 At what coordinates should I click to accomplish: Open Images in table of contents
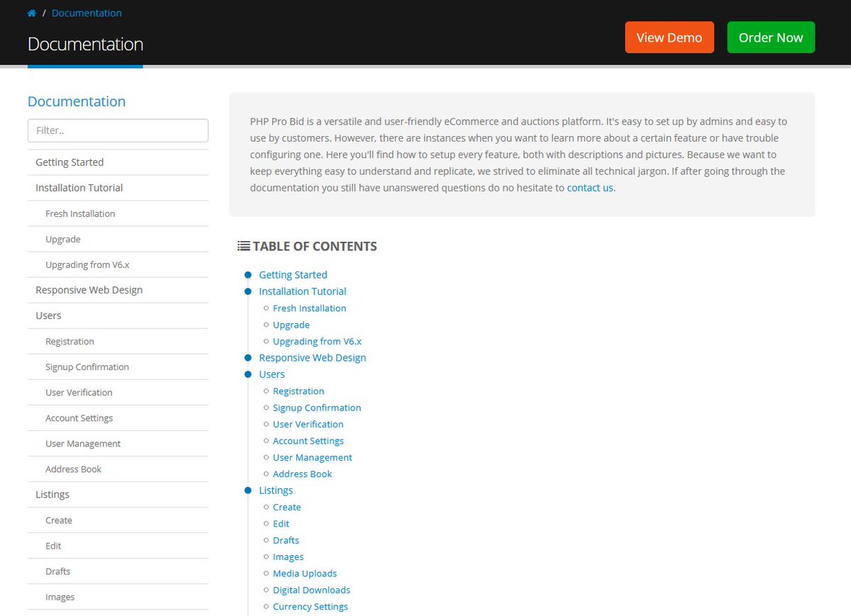[x=288, y=557]
